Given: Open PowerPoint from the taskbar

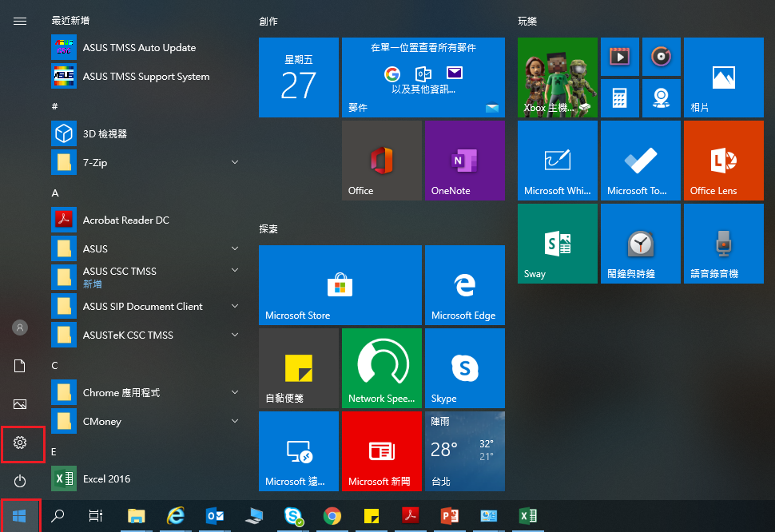Looking at the screenshot, I should [x=449, y=516].
